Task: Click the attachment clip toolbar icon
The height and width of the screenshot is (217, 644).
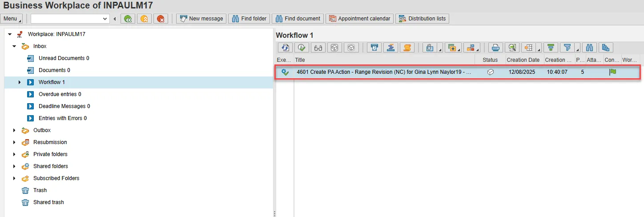Action: (430, 48)
